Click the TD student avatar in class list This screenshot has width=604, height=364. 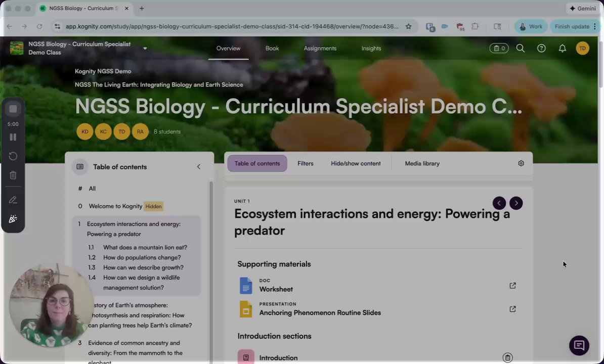click(122, 131)
